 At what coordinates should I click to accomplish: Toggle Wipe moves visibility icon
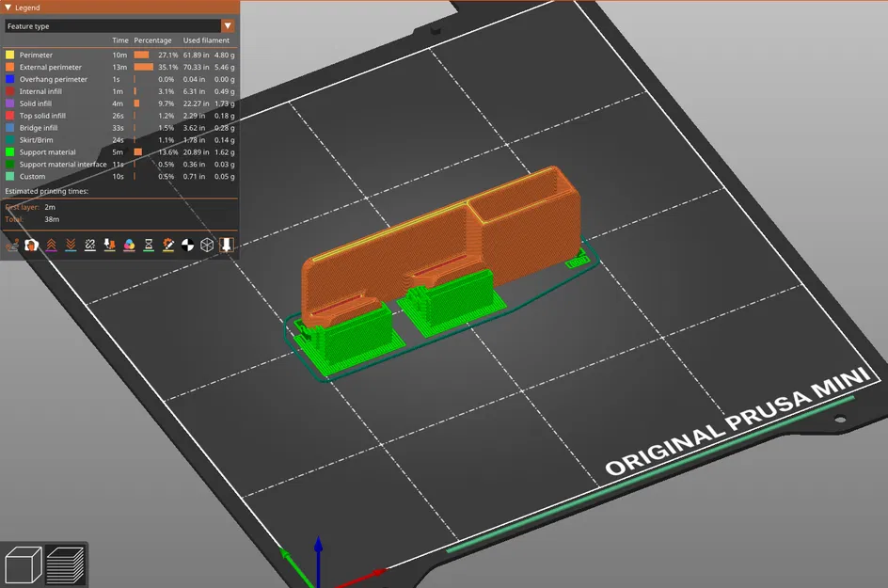pyautogui.click(x=32, y=245)
